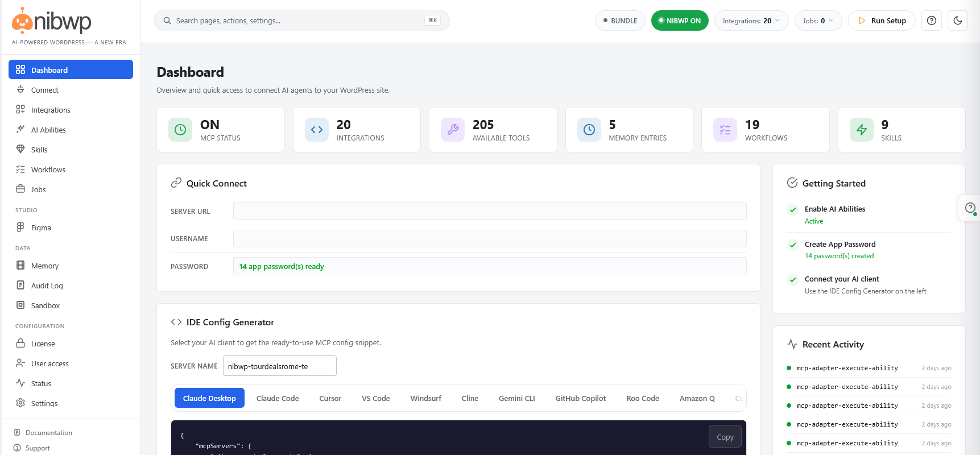
Task: Click the help question mark icon in header
Action: pos(932,20)
